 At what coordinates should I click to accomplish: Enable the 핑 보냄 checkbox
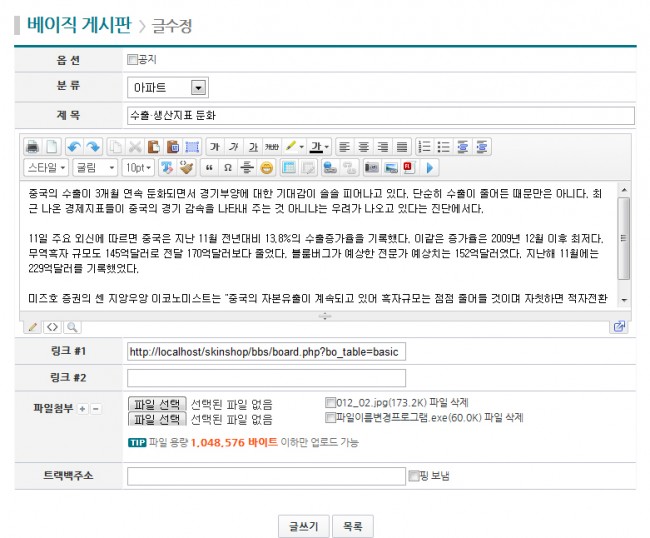(414, 476)
